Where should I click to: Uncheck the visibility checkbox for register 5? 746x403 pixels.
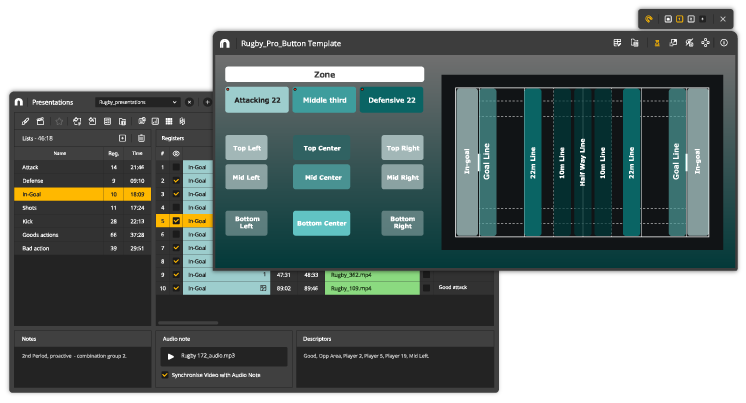click(x=177, y=220)
